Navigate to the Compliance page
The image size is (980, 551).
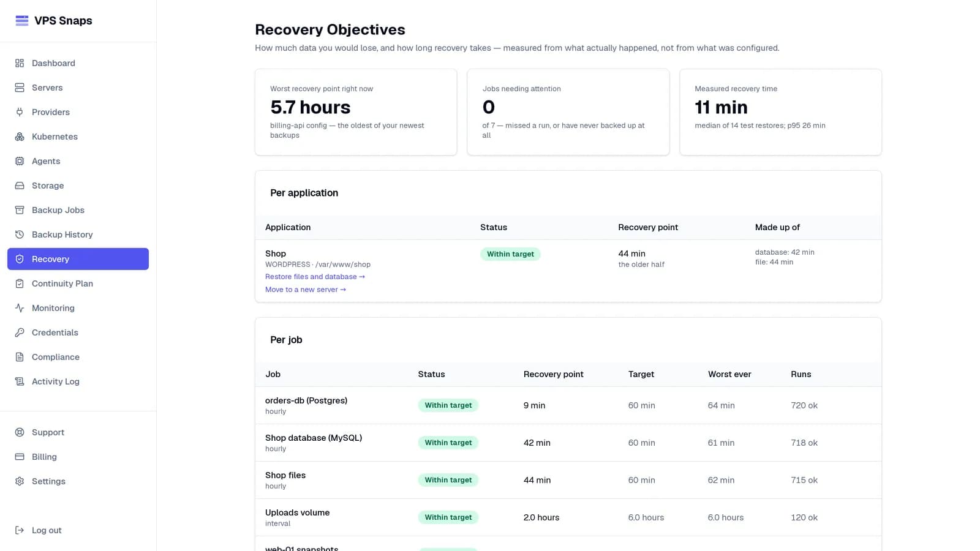point(78,357)
